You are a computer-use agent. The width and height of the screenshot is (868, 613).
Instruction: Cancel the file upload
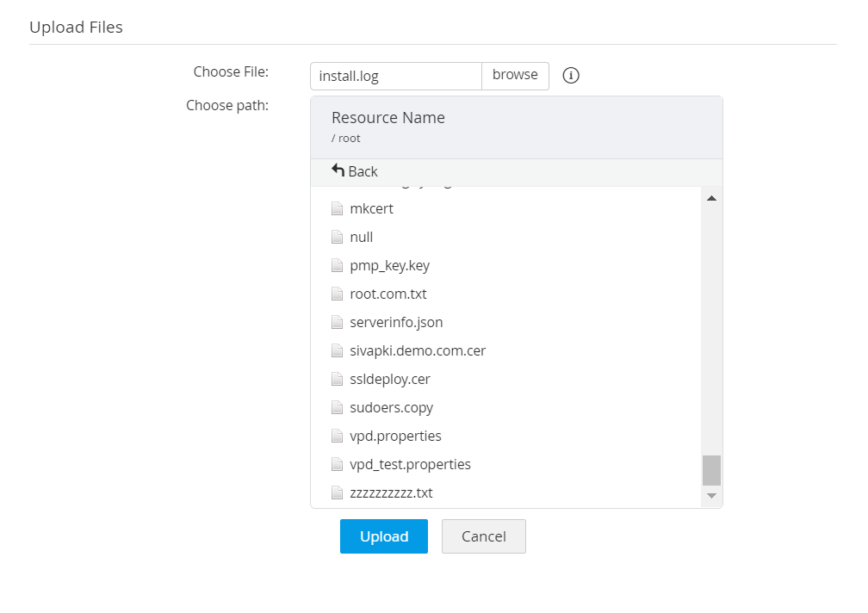click(x=483, y=536)
